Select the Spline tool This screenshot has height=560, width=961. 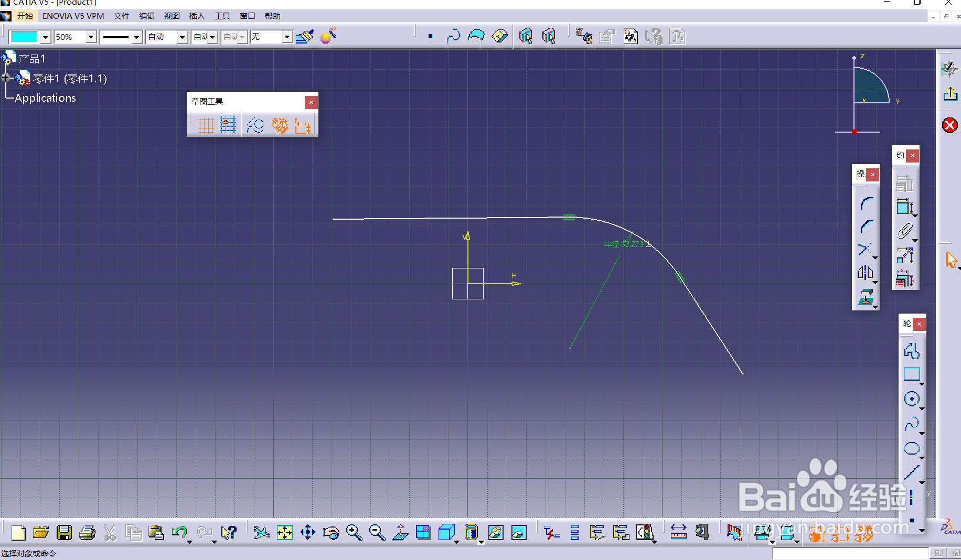point(912,424)
